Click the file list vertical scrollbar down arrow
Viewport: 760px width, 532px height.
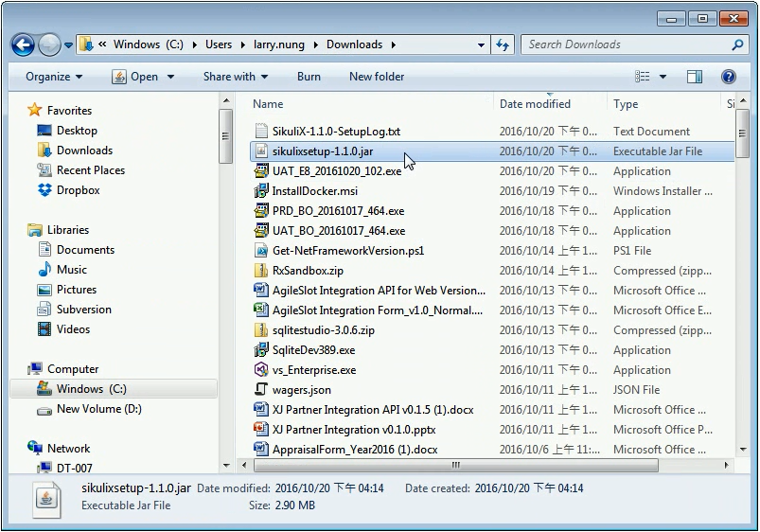click(743, 450)
